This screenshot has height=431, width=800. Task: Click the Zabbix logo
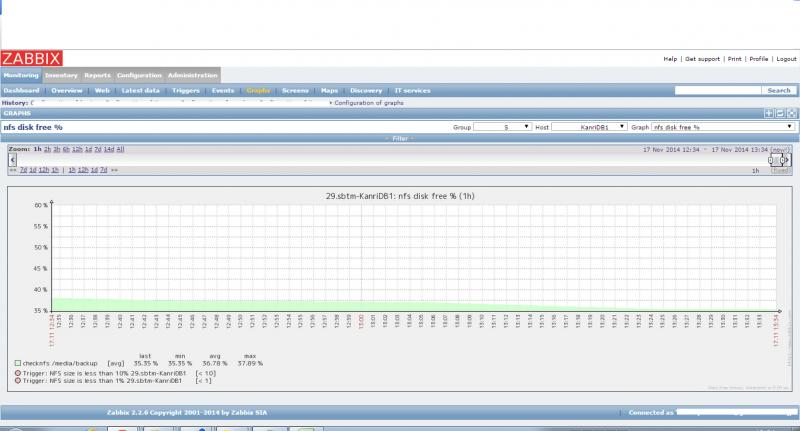[33, 58]
